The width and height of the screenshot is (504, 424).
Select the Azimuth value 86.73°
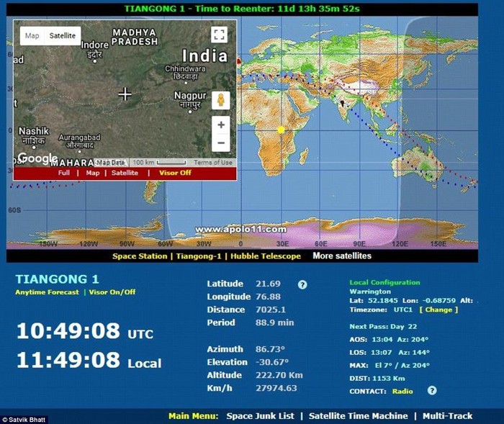(270, 349)
